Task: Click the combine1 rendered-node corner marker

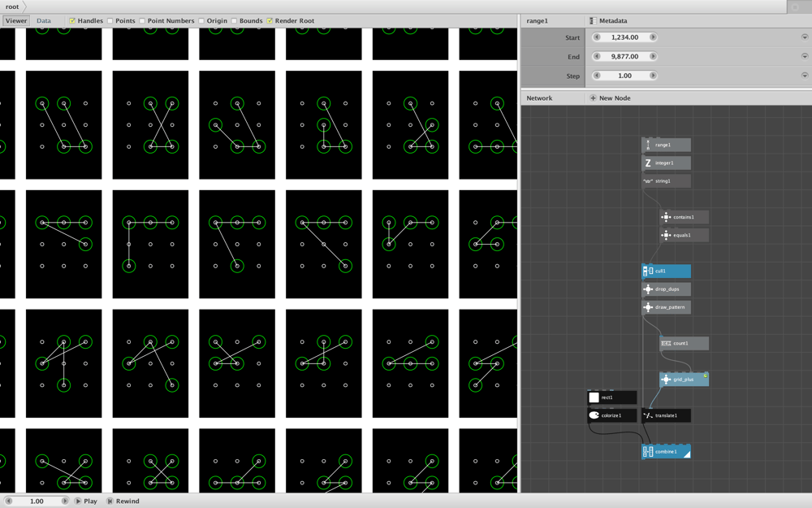Action: 687,454
